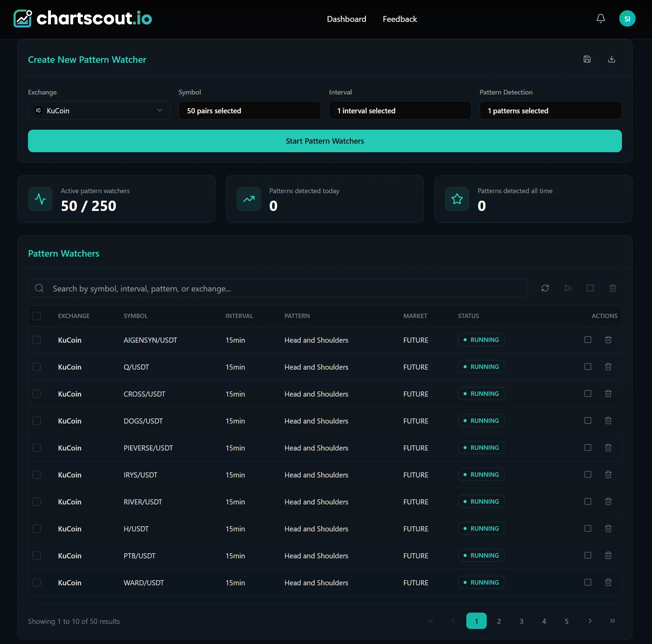Screen dimensions: 652x644
Task: Sort by the STATUS column header
Action: click(x=468, y=316)
